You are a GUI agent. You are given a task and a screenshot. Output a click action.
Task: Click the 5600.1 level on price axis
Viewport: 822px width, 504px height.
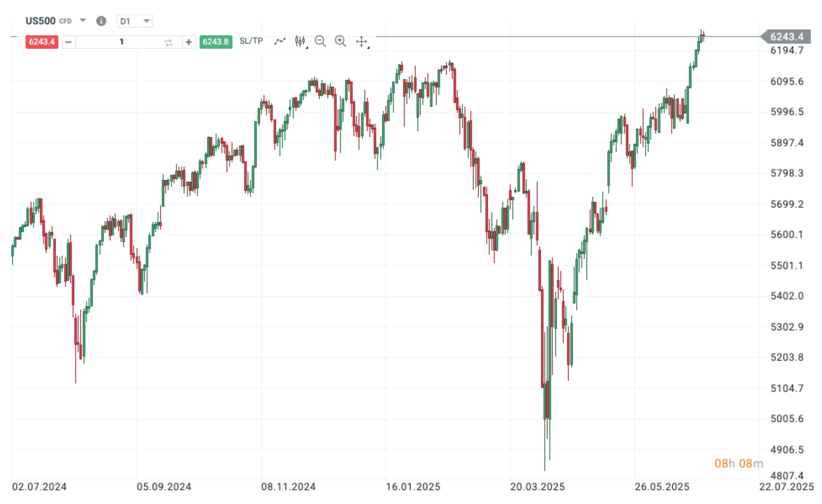coord(787,234)
